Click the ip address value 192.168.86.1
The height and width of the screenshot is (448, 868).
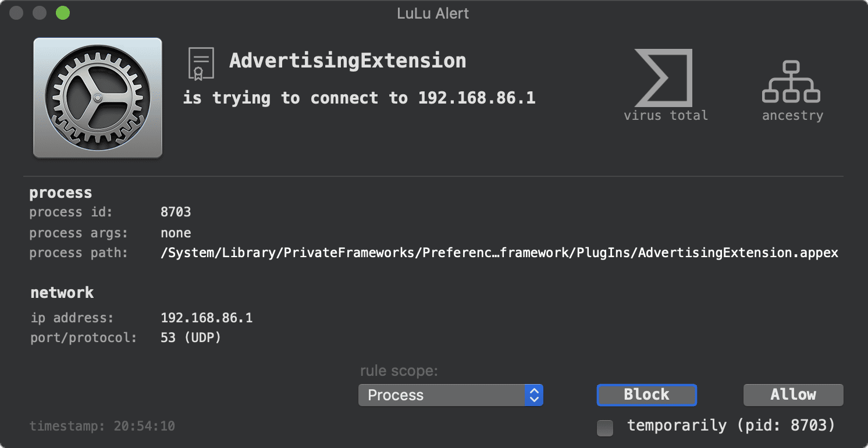pyautogui.click(x=207, y=318)
